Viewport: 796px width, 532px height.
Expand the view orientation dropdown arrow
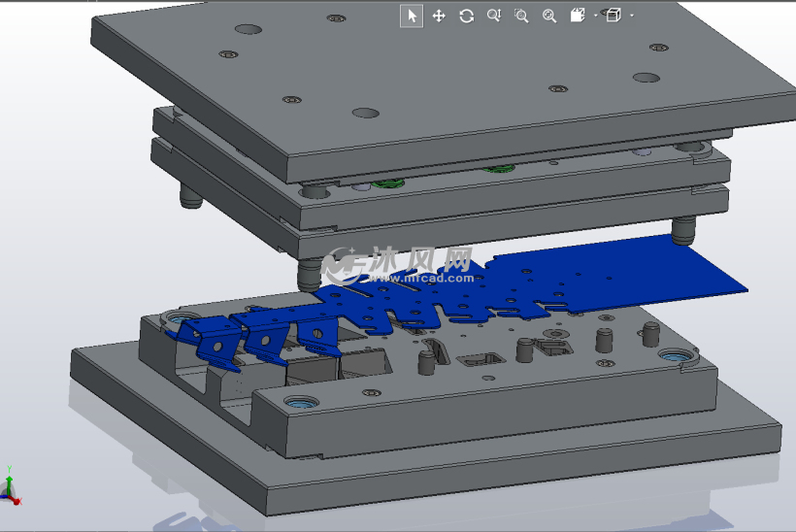595,16
